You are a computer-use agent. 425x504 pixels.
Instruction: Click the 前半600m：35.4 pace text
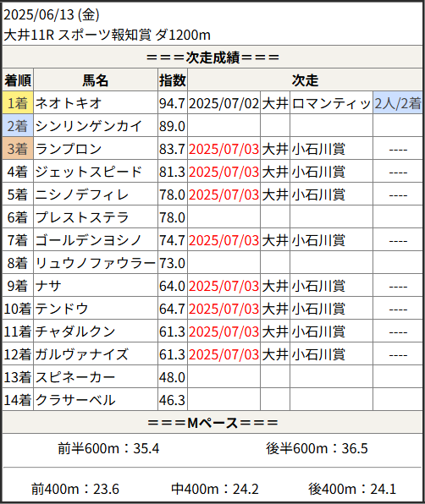tap(108, 448)
